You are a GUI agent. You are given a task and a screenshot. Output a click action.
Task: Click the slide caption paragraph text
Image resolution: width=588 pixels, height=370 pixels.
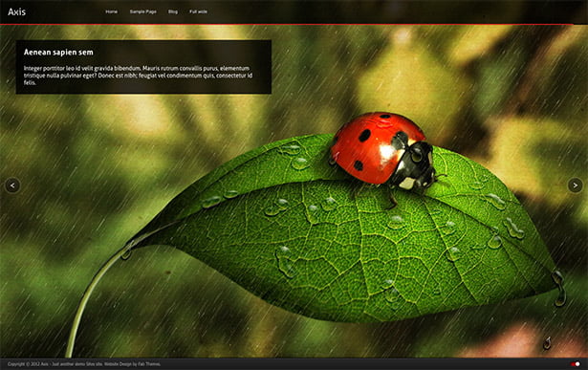(x=138, y=76)
